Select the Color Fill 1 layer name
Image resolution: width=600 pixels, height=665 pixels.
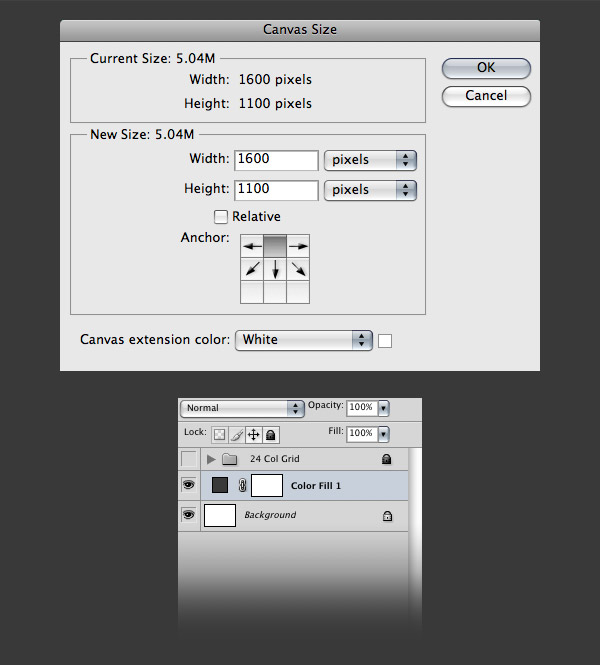pyautogui.click(x=315, y=486)
